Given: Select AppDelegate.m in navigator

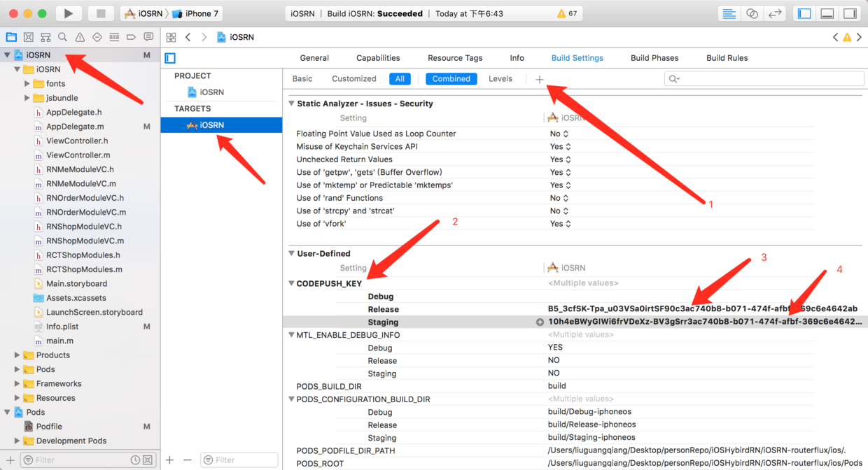Looking at the screenshot, I should [x=75, y=127].
